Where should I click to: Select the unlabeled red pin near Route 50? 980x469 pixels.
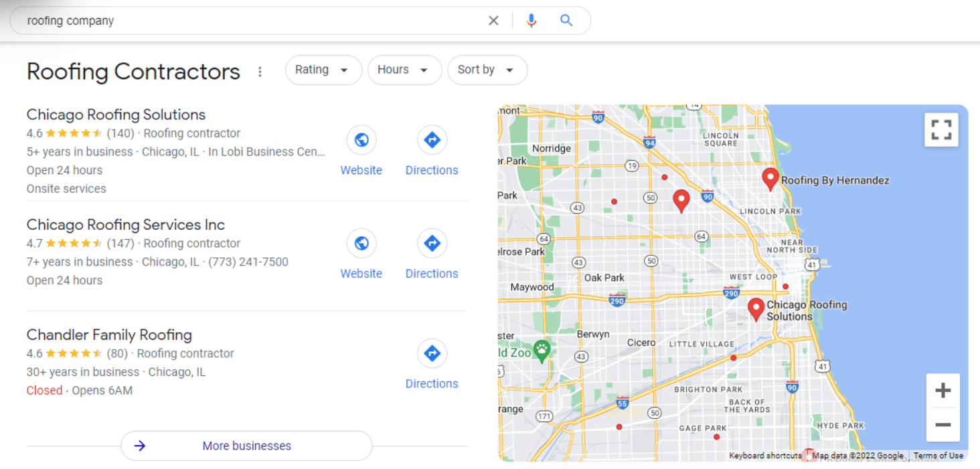point(681,201)
